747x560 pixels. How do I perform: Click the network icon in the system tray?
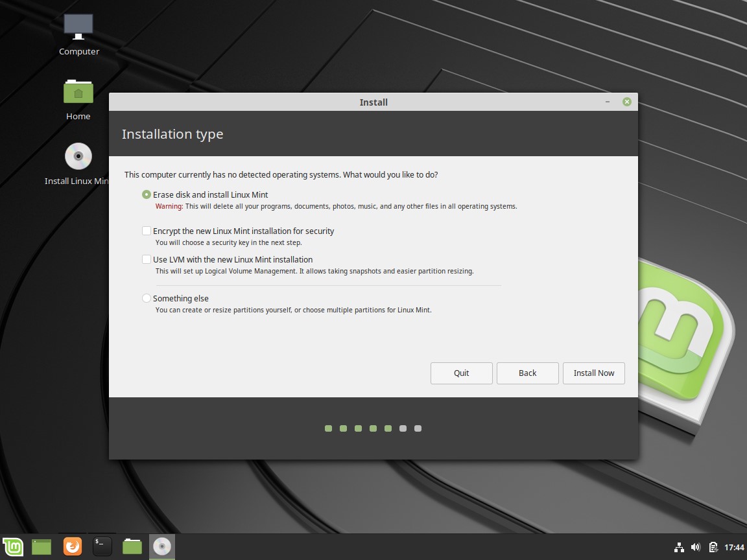pyautogui.click(x=679, y=546)
